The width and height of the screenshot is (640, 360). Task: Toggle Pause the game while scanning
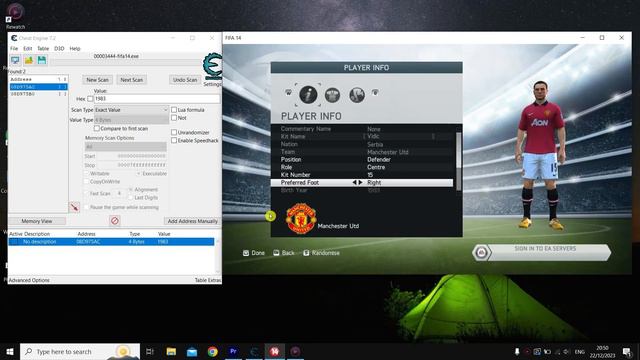pyautogui.click(x=87, y=207)
